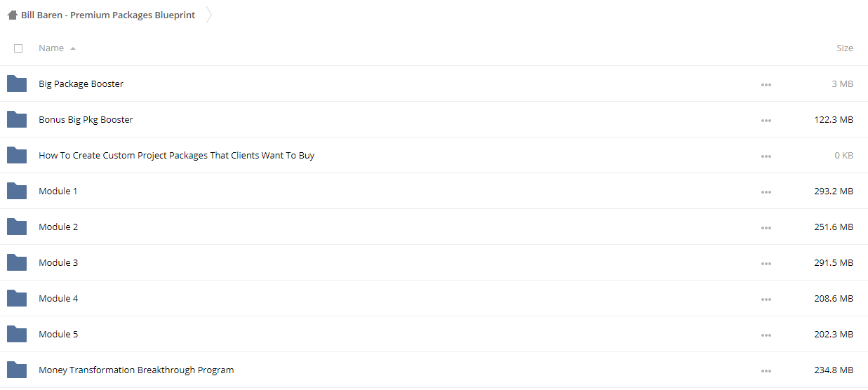Open the ellipsis menu for Module 2
This screenshot has width=868, height=390.
coord(766,228)
